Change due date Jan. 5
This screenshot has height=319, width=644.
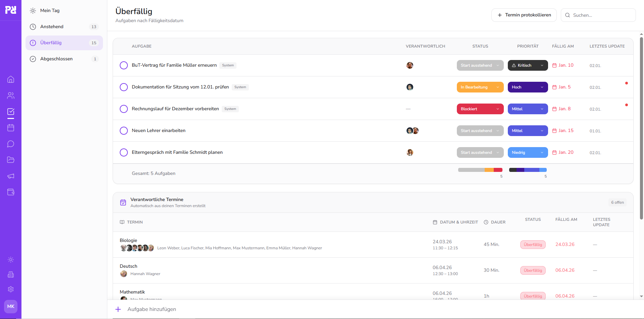(x=561, y=87)
